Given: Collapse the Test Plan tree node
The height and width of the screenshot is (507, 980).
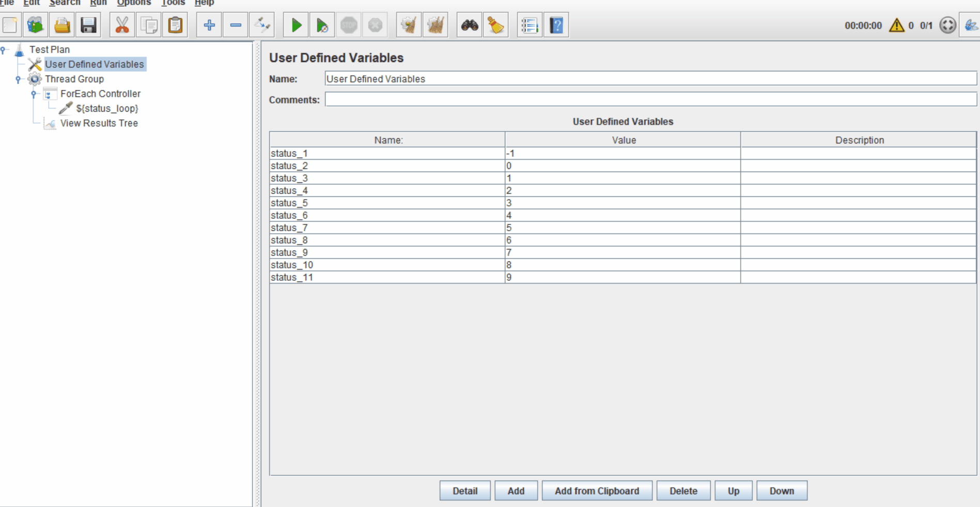Looking at the screenshot, I should pyautogui.click(x=4, y=50).
